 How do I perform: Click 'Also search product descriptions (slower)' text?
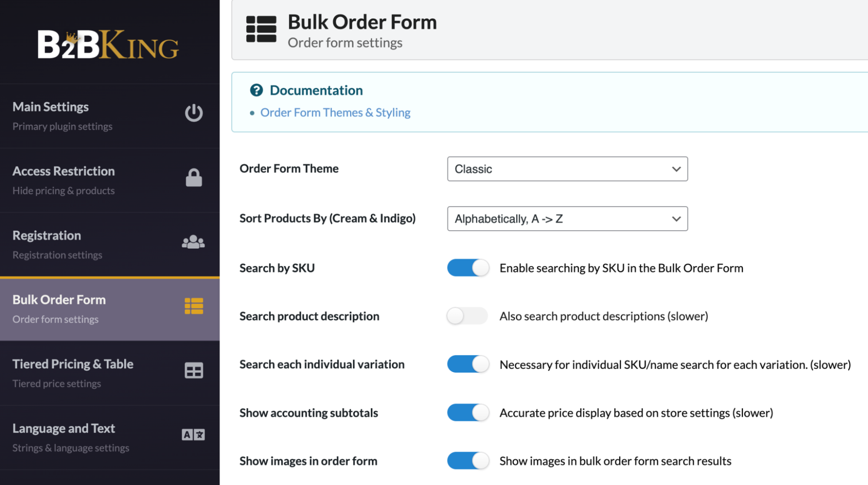pos(604,316)
